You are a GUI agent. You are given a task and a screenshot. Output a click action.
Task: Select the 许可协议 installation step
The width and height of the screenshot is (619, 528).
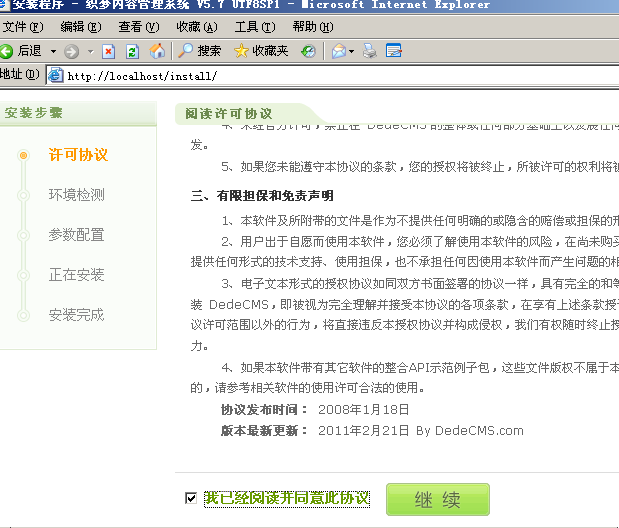78,155
